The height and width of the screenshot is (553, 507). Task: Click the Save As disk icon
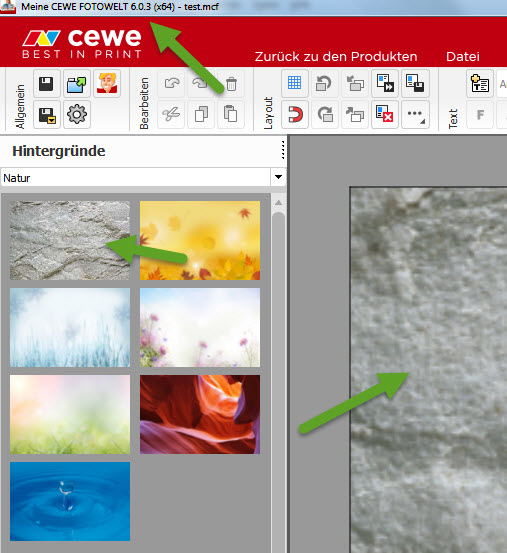[x=47, y=115]
